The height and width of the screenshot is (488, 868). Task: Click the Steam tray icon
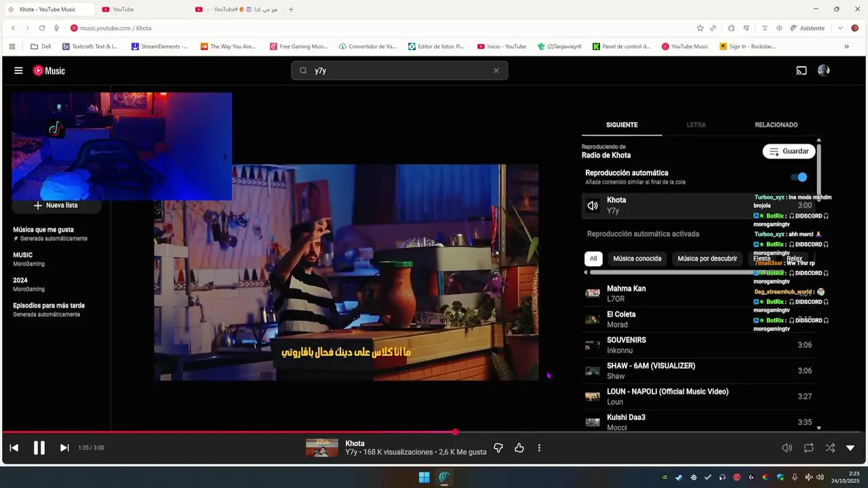tap(679, 477)
